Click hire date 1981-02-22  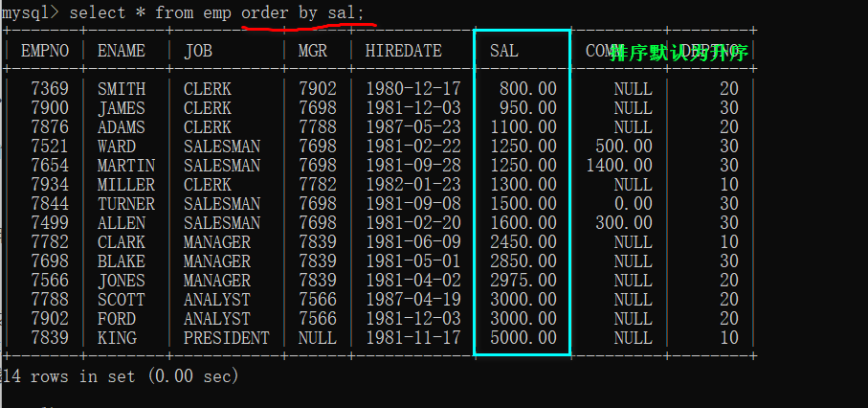pyautogui.click(x=413, y=147)
